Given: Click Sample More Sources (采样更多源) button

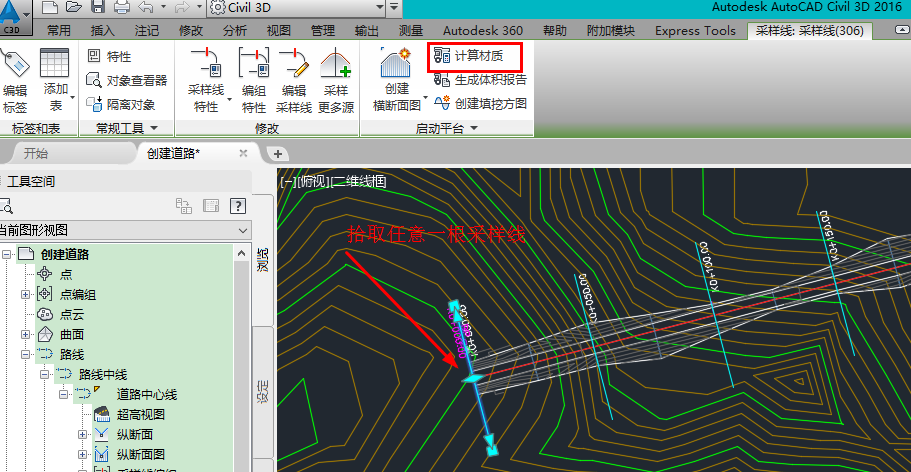Looking at the screenshot, I should tap(336, 80).
